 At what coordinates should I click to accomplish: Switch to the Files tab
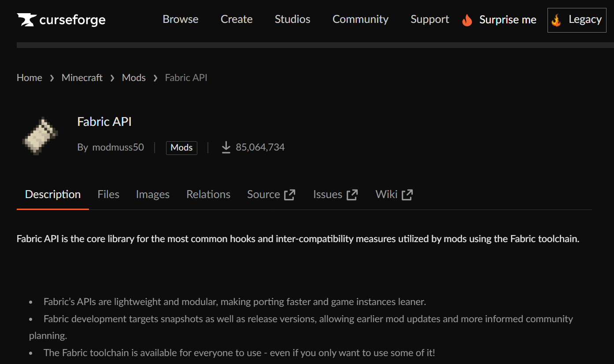[x=108, y=195]
